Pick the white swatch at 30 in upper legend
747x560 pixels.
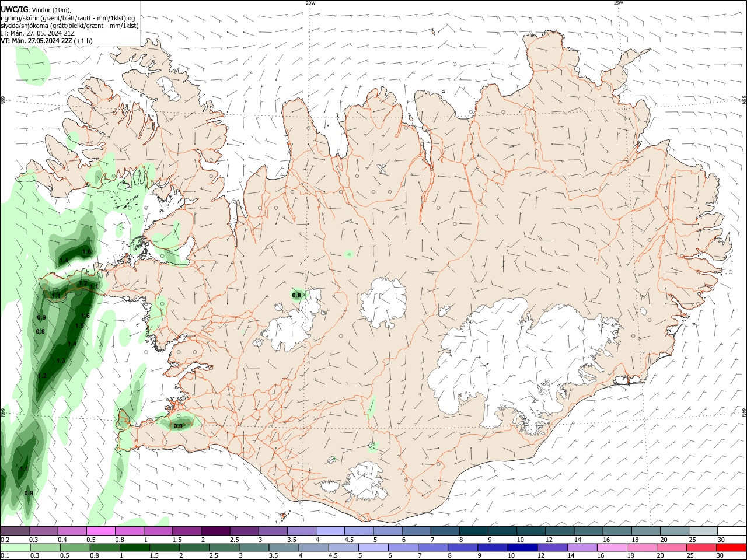731,531
